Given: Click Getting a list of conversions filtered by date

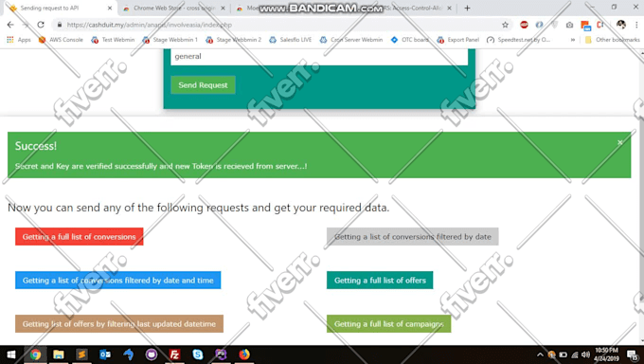Looking at the screenshot, I should [x=412, y=236].
